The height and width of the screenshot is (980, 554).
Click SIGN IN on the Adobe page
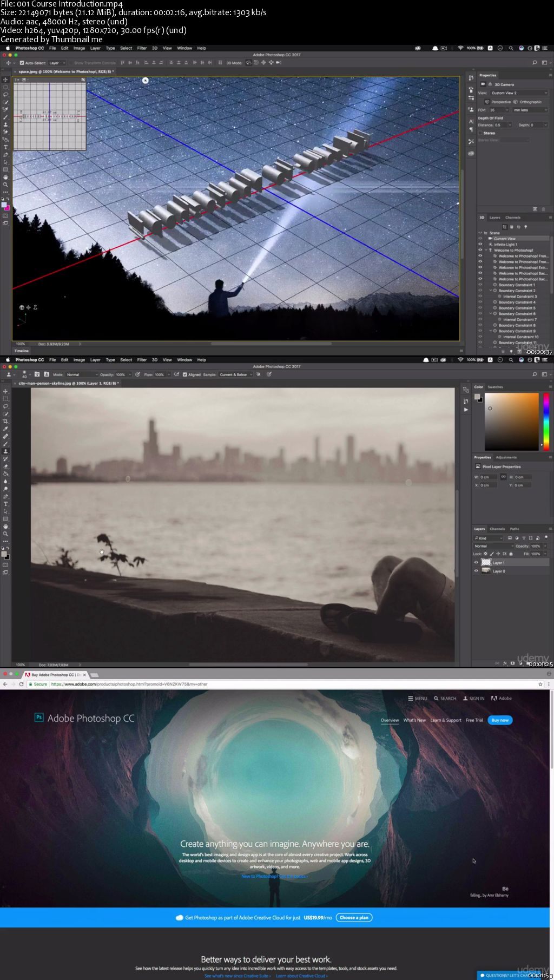click(x=473, y=699)
